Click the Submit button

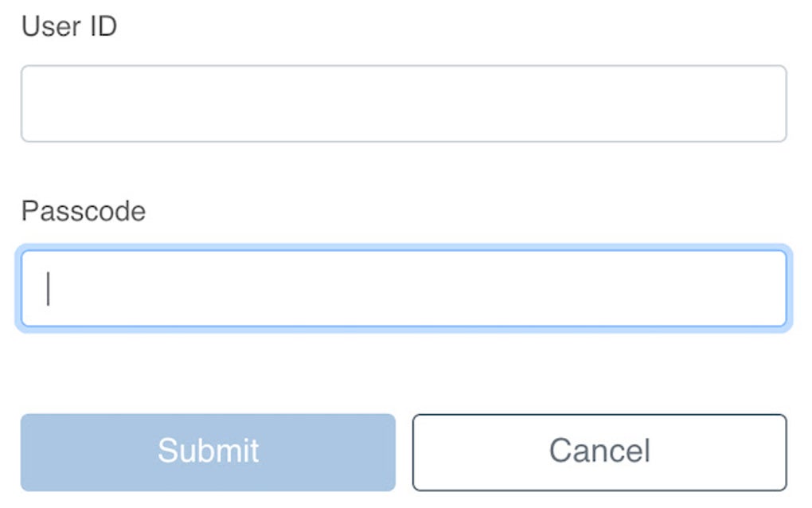pos(209,452)
